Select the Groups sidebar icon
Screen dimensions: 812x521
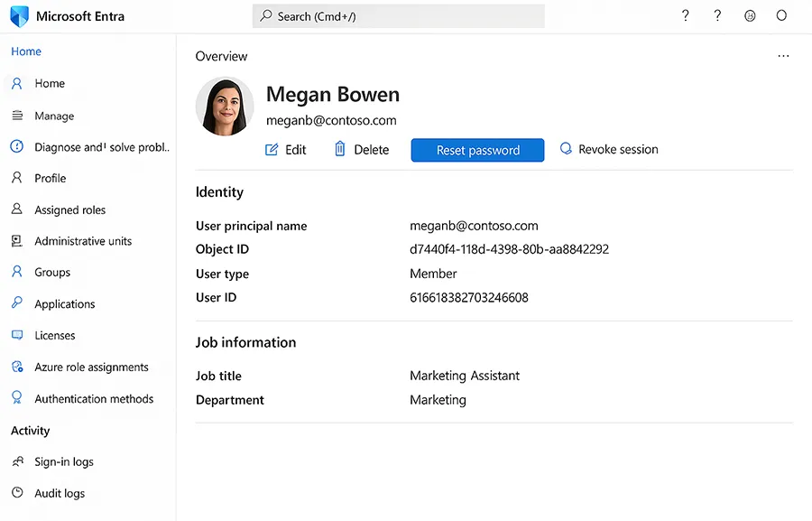point(18,272)
